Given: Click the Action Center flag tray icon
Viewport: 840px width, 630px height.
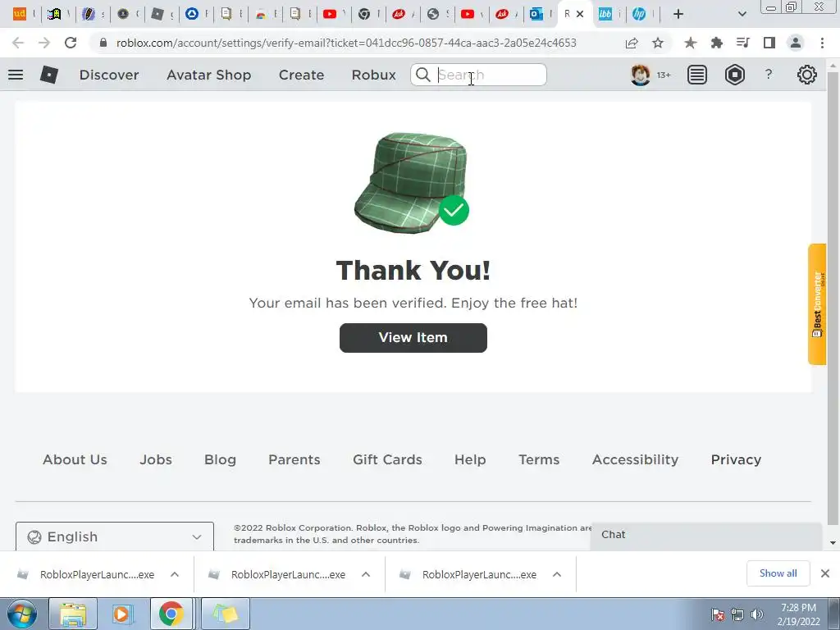Looking at the screenshot, I should click(717, 614).
